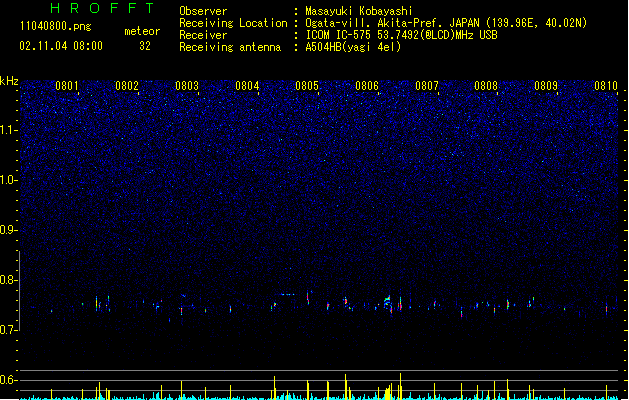Click the HROFFT title text
This screenshot has height=400, width=629.
[x=102, y=8]
